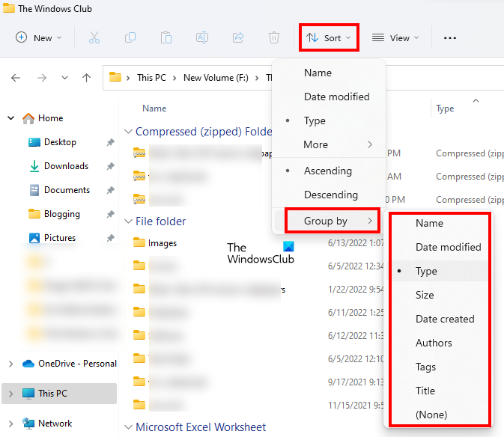Open the View dropdown in the toolbar

coord(395,38)
